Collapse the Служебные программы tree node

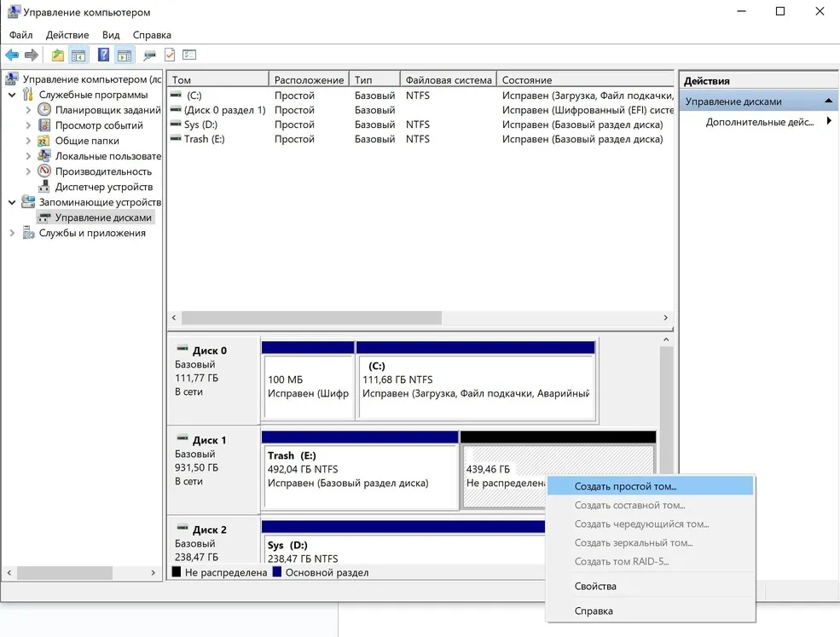point(12,95)
